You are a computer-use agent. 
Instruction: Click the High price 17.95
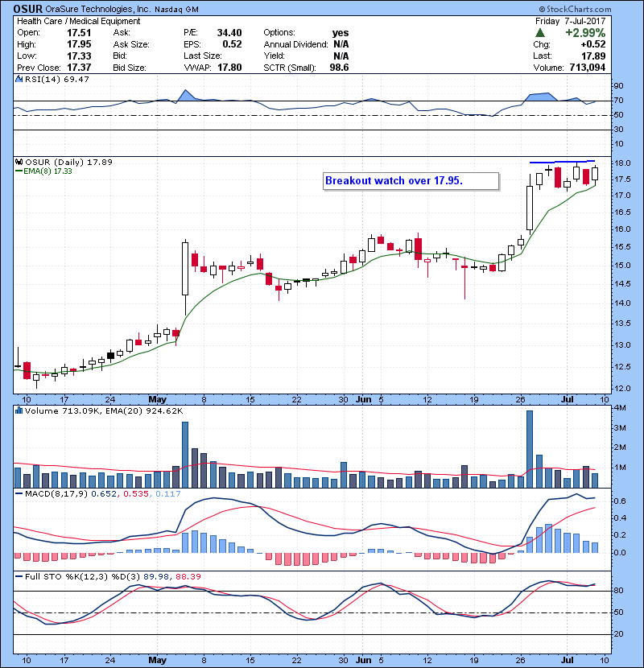tap(79, 44)
